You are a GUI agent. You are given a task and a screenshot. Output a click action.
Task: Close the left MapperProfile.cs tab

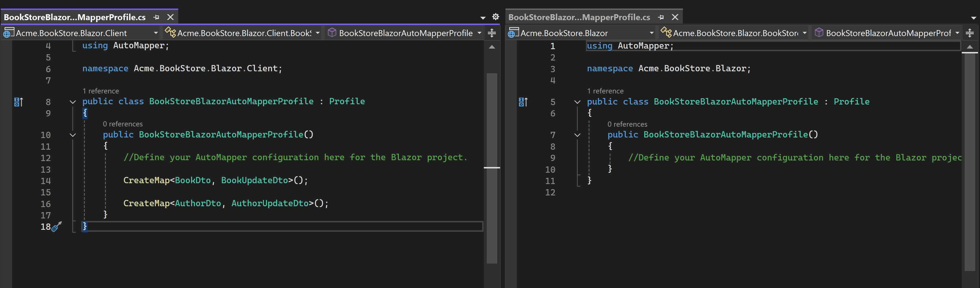pyautogui.click(x=170, y=17)
